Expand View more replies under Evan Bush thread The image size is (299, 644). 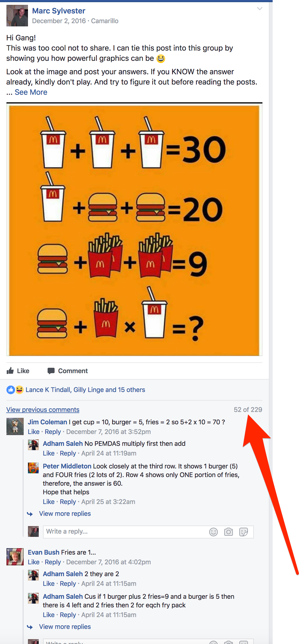[65, 627]
